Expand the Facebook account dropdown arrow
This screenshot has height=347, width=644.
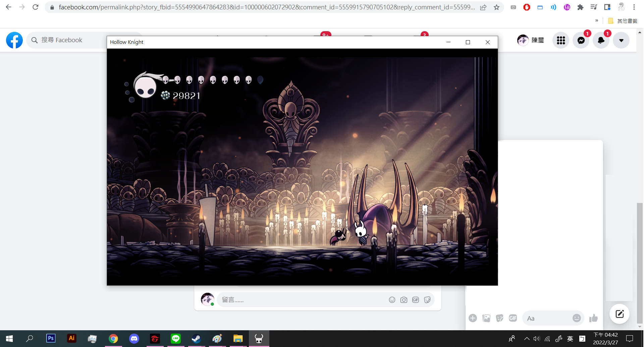[x=621, y=40]
